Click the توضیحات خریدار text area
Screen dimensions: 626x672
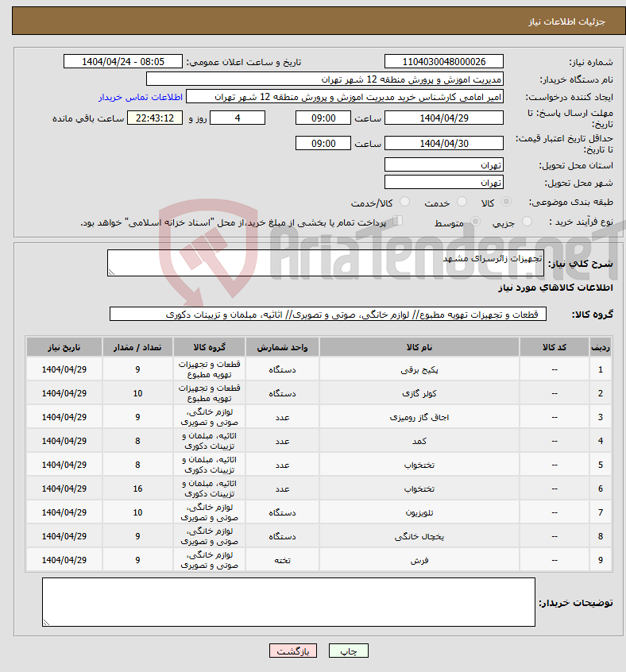[x=289, y=602]
